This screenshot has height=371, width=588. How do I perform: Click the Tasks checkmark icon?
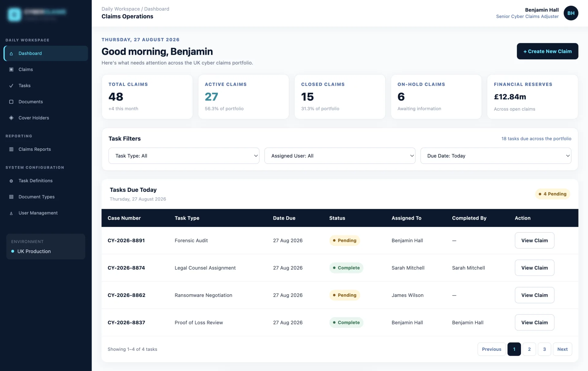tap(11, 86)
